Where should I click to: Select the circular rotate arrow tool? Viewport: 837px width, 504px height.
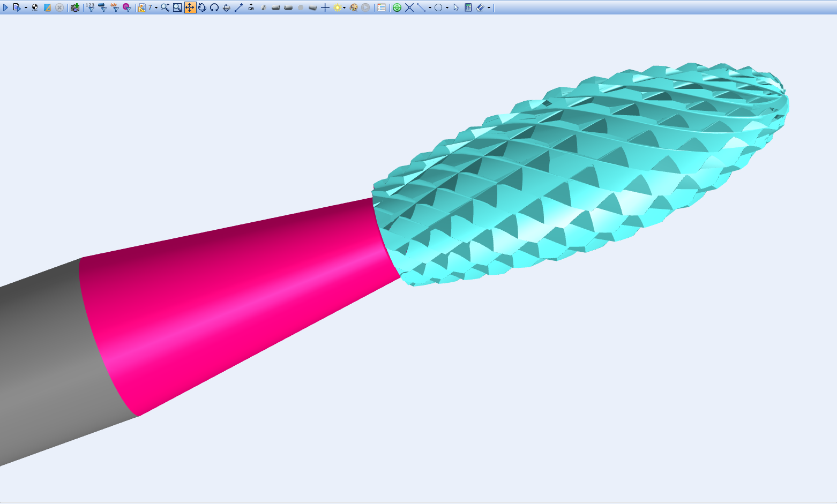click(x=202, y=7)
